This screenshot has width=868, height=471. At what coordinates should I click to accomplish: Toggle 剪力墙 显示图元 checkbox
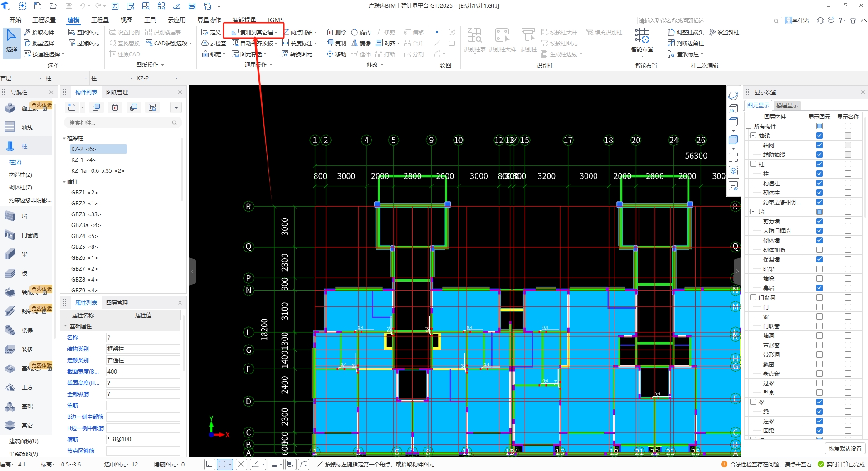(819, 221)
